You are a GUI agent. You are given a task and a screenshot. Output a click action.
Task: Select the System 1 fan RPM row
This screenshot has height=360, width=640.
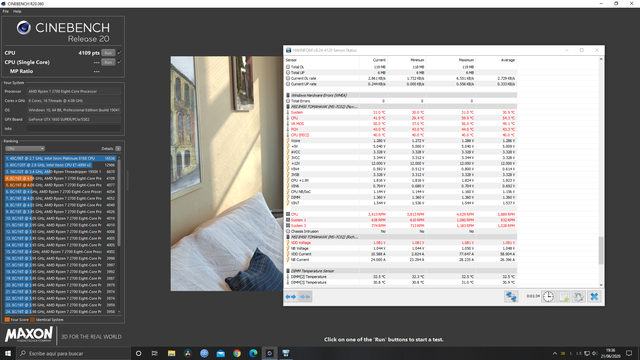point(401,220)
